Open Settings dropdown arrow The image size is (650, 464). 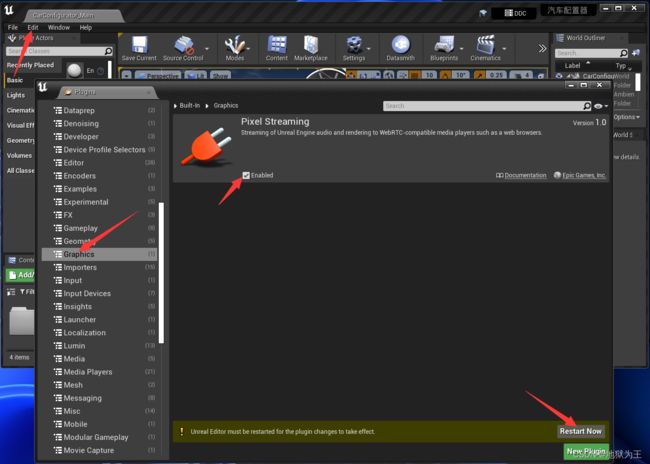click(x=369, y=49)
